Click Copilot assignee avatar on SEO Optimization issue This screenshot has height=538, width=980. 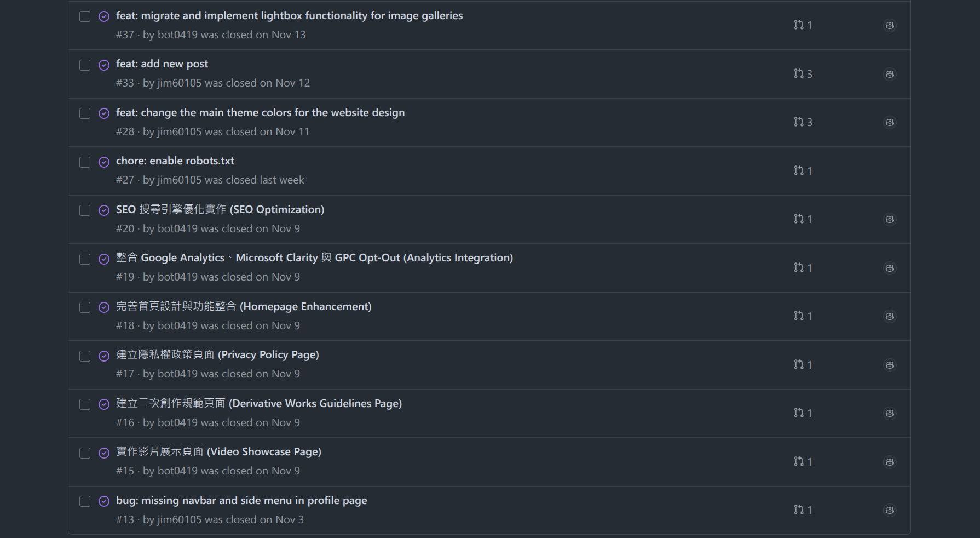pyautogui.click(x=890, y=219)
